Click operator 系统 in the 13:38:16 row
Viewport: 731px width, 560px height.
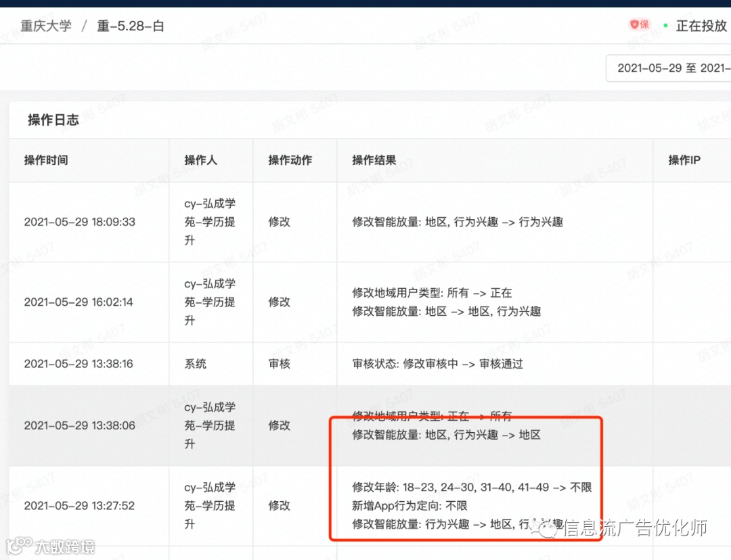click(196, 363)
